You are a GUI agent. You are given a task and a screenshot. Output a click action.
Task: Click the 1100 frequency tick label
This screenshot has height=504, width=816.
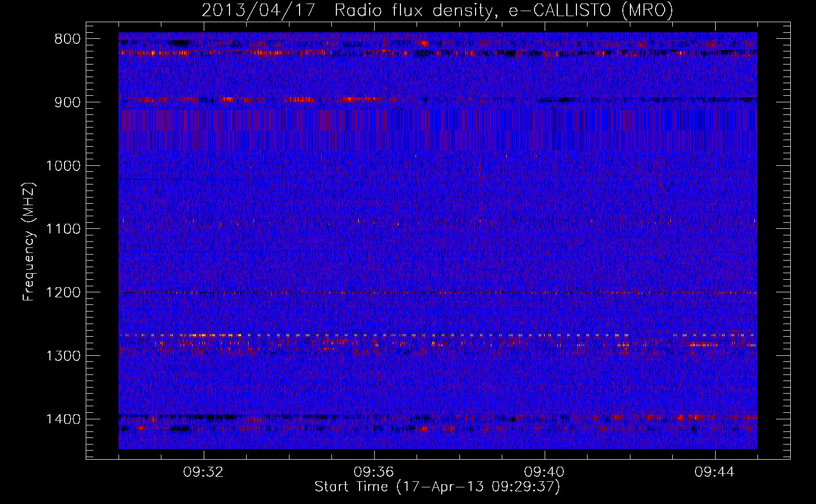click(x=63, y=229)
